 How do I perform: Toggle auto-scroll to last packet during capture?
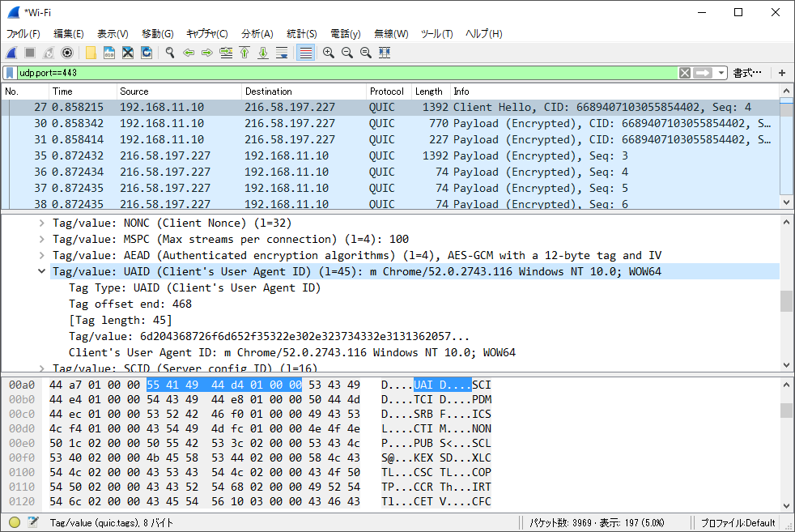(282, 53)
